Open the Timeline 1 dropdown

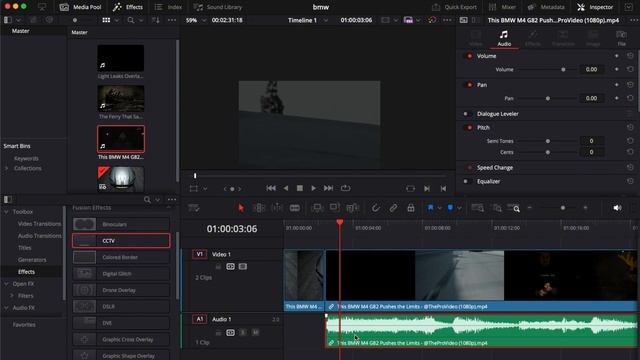pos(308,20)
